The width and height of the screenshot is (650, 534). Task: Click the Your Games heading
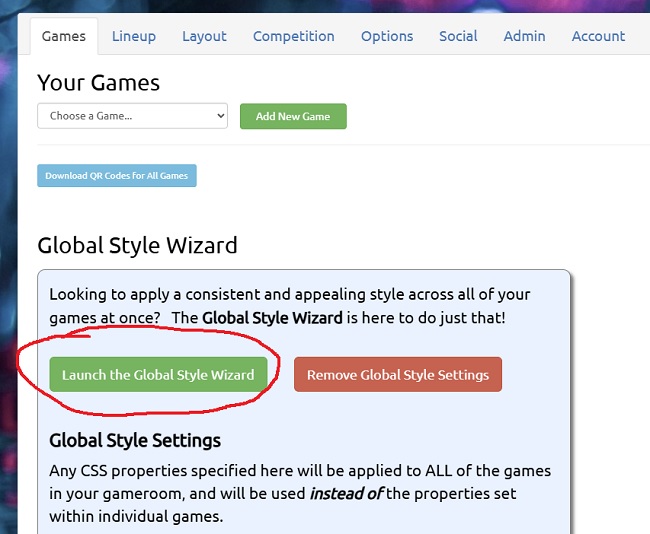pyautogui.click(x=98, y=83)
